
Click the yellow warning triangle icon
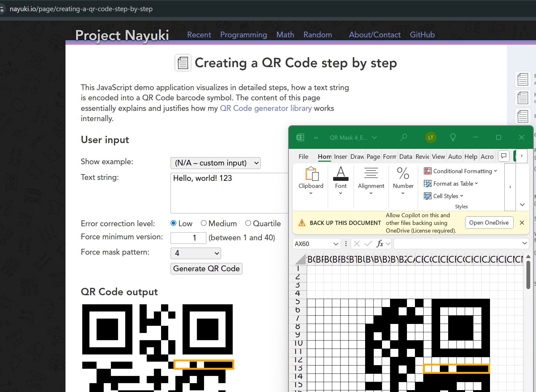point(302,223)
